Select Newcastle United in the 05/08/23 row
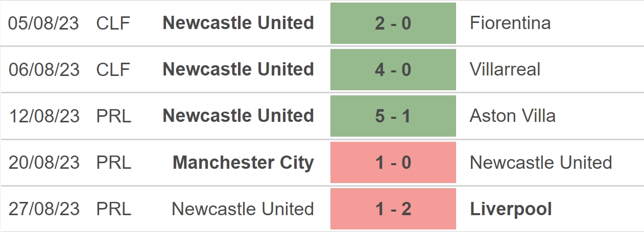This screenshot has height=232, width=644. click(x=238, y=23)
